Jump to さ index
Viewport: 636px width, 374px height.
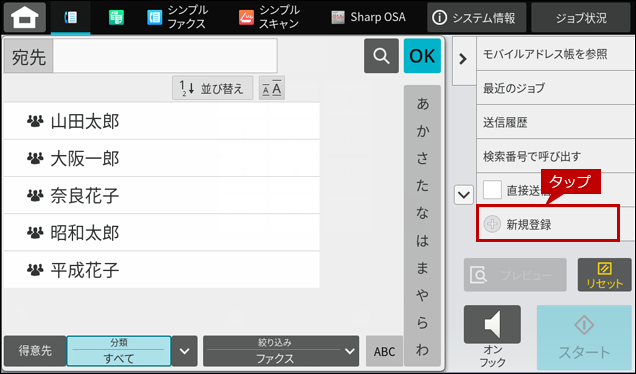(x=423, y=159)
